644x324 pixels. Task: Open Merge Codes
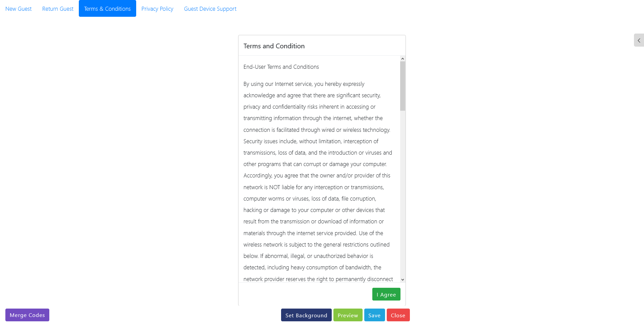pyautogui.click(x=27, y=315)
